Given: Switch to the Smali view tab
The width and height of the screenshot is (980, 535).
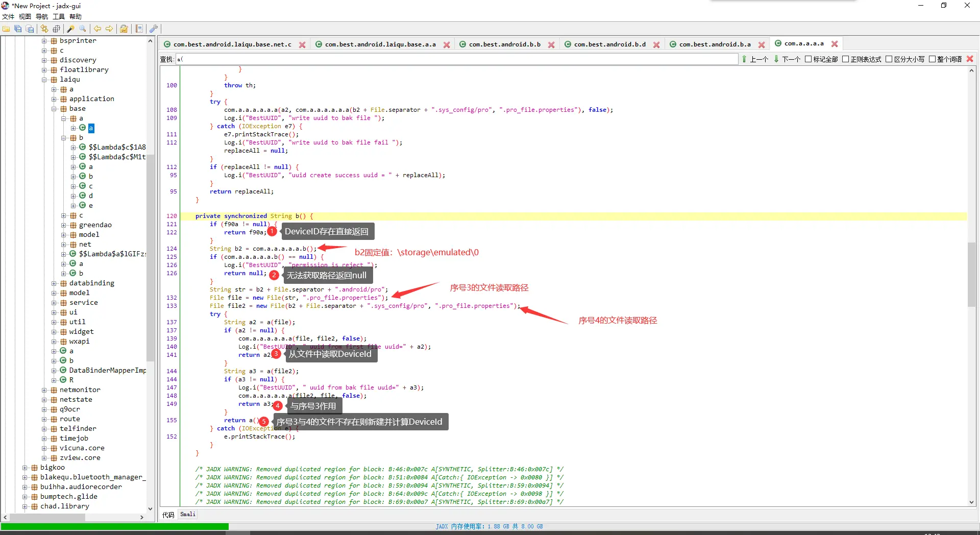Looking at the screenshot, I should [188, 515].
